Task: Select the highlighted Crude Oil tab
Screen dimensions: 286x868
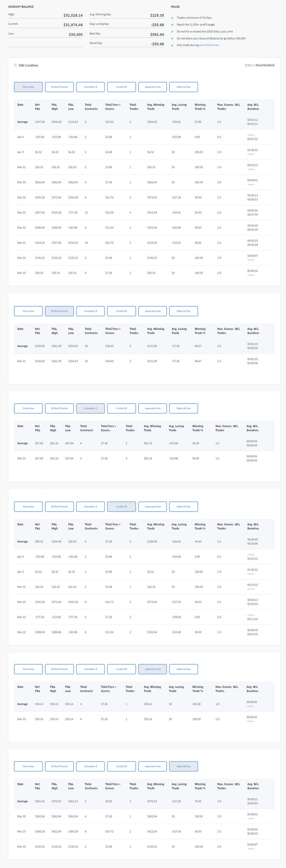Action: (x=121, y=506)
